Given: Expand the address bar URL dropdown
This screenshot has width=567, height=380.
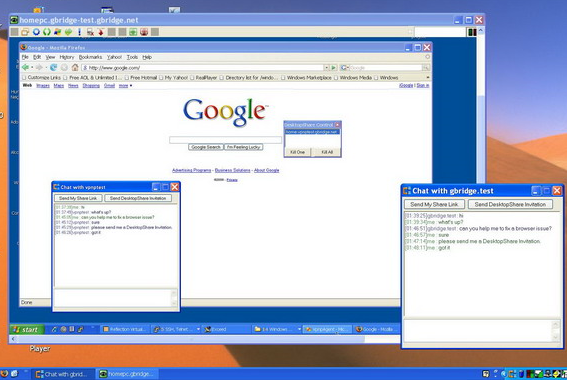Looking at the screenshot, I should 327,68.
